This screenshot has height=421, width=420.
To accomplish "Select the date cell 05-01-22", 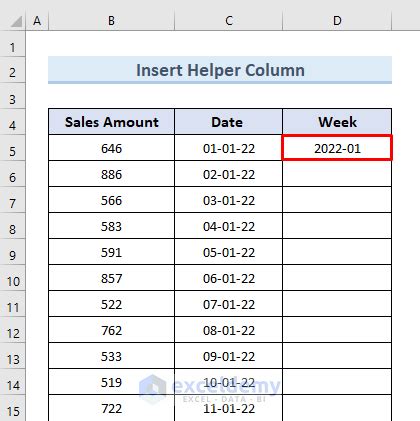I will pyautogui.click(x=228, y=252).
